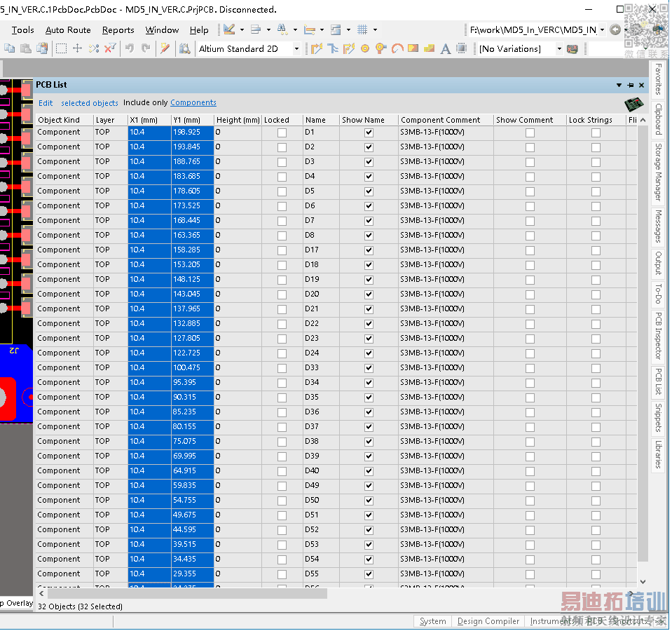Enable Show Comment for D20

click(x=530, y=294)
